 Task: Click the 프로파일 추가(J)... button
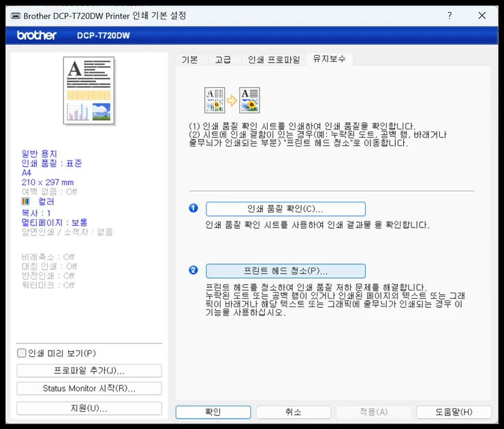point(89,370)
